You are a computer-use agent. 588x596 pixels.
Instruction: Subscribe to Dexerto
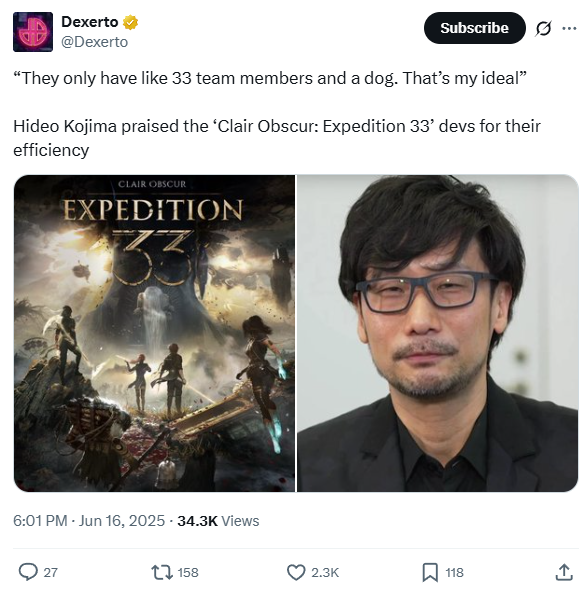point(475,28)
